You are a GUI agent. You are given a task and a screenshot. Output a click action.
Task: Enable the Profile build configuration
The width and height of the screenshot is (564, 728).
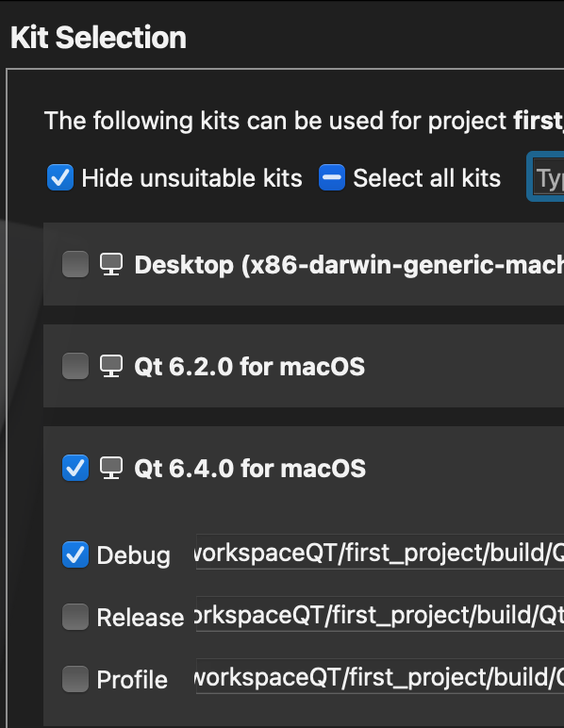[x=75, y=679]
